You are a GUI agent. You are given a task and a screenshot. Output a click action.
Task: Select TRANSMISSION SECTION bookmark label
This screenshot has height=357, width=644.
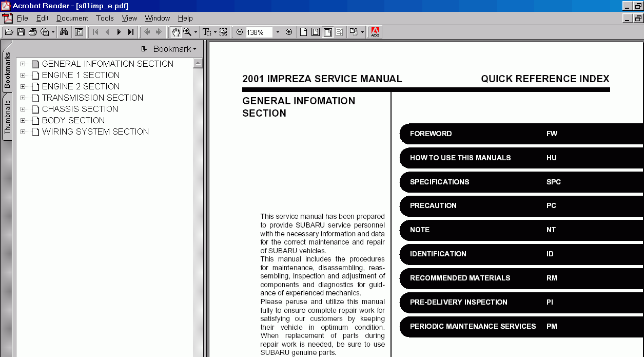[92, 98]
